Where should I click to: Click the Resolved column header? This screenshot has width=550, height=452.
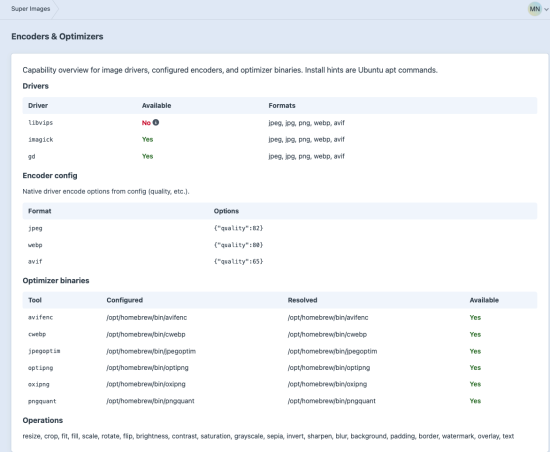click(x=302, y=300)
